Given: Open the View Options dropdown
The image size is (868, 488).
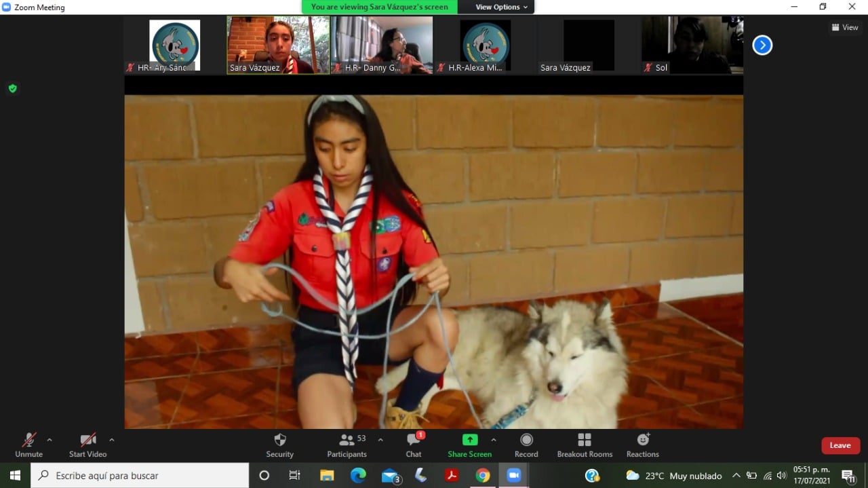Looking at the screenshot, I should [x=501, y=7].
